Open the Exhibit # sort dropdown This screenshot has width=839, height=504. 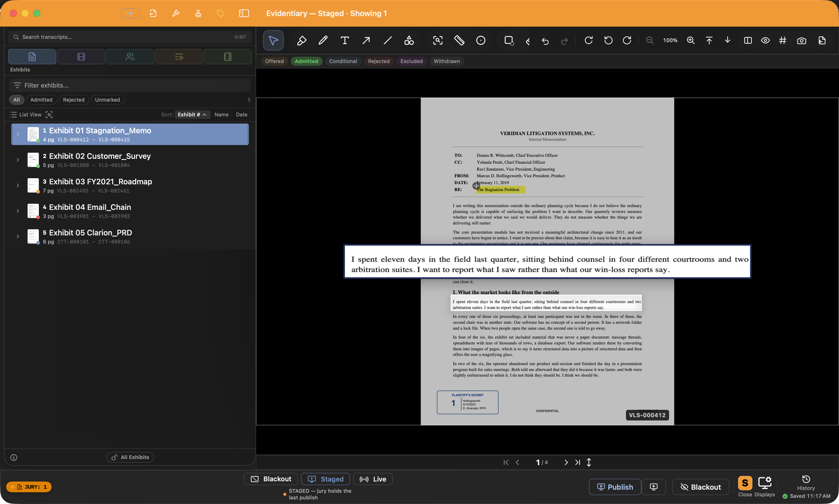click(192, 115)
